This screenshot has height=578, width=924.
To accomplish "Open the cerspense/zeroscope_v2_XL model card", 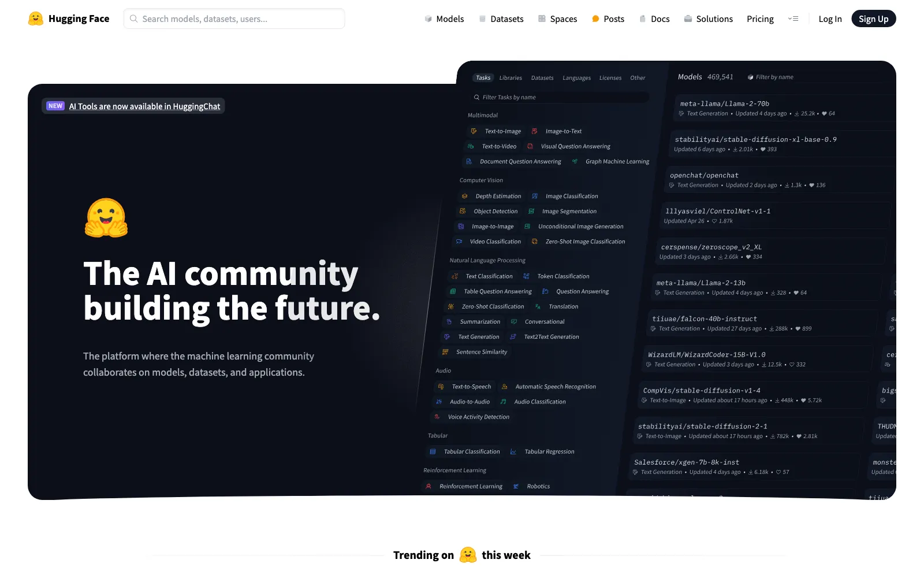I will [771, 251].
